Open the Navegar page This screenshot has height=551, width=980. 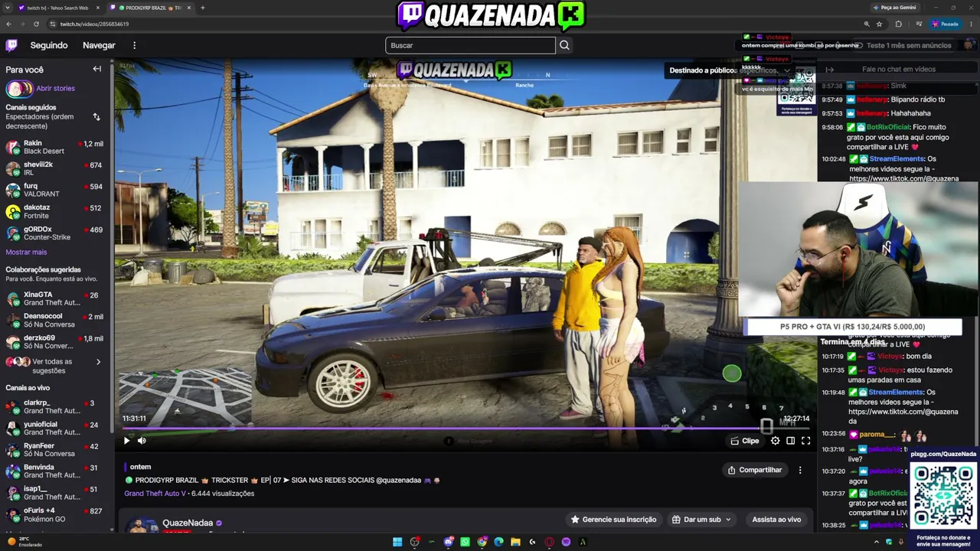click(99, 45)
